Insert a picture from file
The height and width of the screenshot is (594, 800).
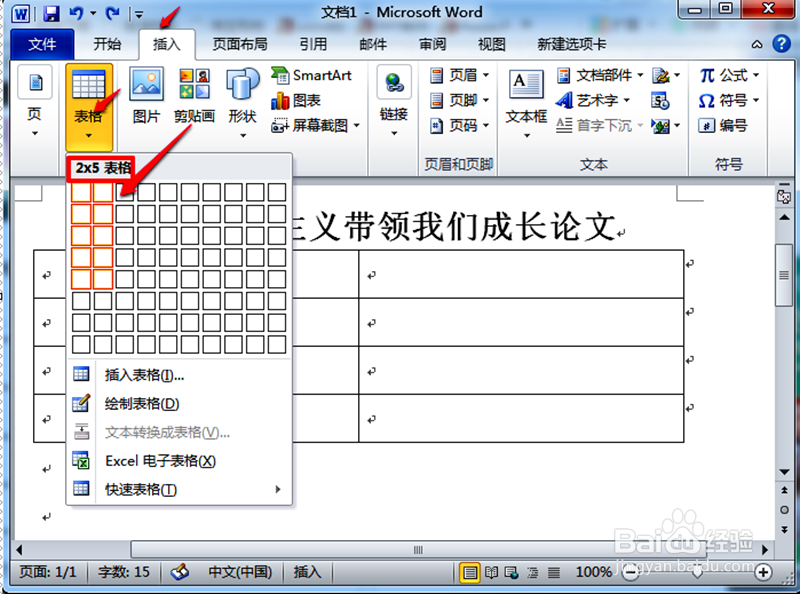[148, 90]
